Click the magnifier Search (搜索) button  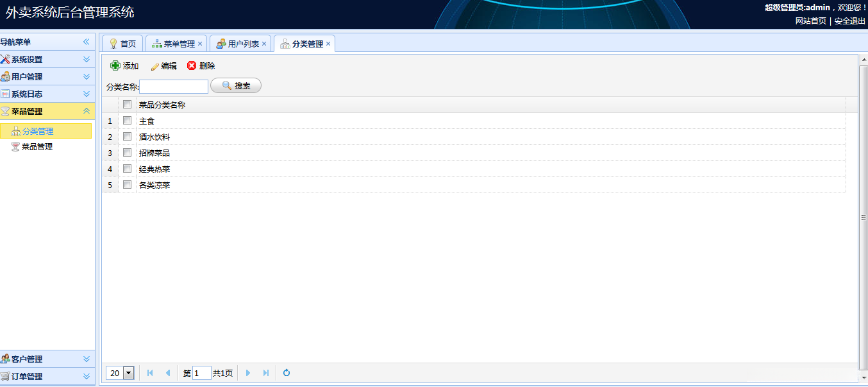pyautogui.click(x=236, y=85)
